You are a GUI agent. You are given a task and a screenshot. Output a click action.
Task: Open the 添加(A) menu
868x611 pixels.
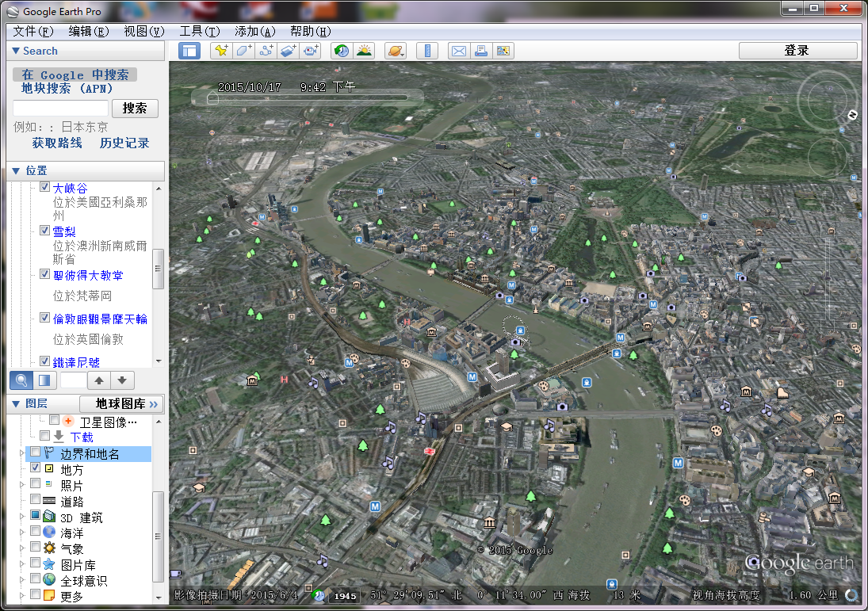(254, 32)
